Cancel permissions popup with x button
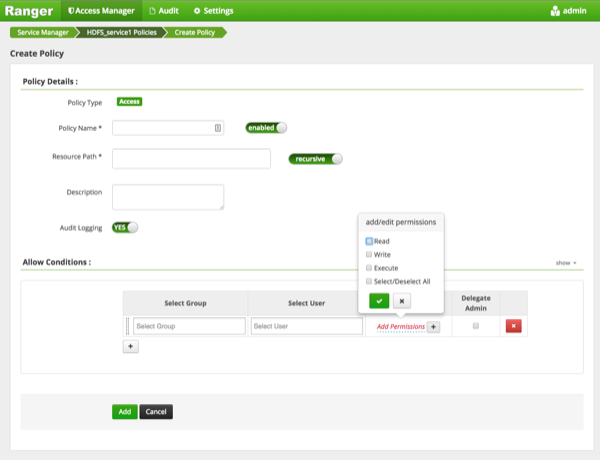The height and width of the screenshot is (460, 600). (401, 300)
